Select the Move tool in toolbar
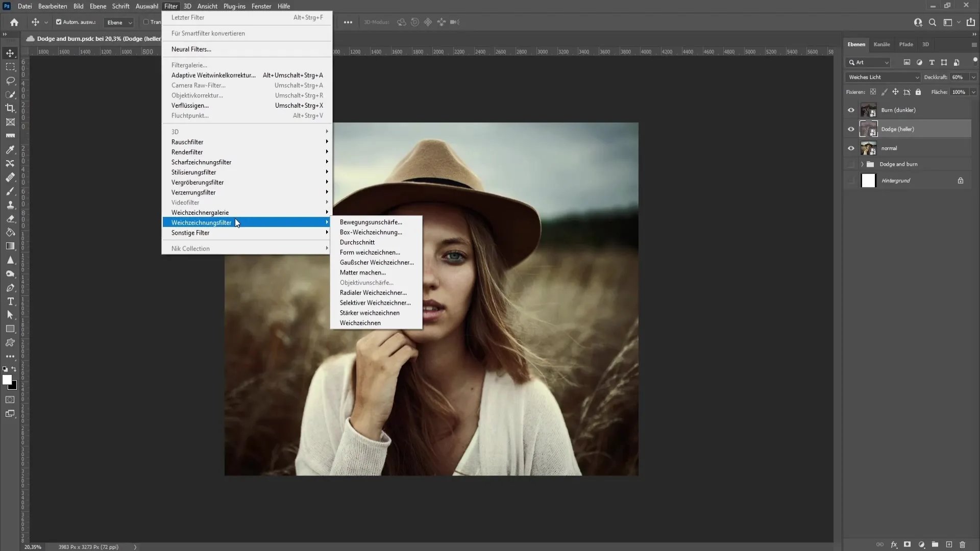The width and height of the screenshot is (980, 551). point(10,53)
